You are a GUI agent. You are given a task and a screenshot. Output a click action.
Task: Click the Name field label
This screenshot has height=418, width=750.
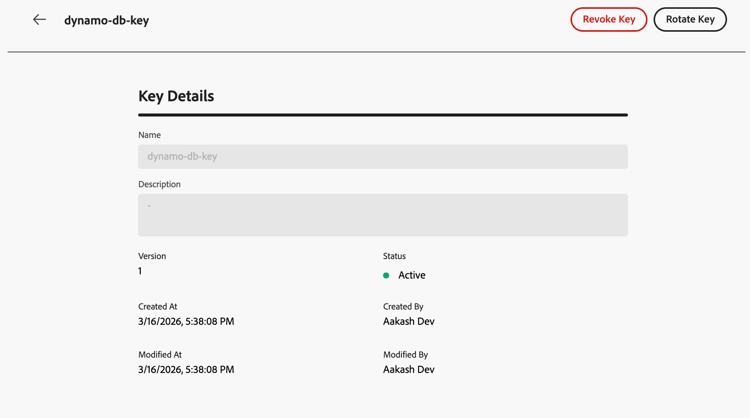click(149, 135)
